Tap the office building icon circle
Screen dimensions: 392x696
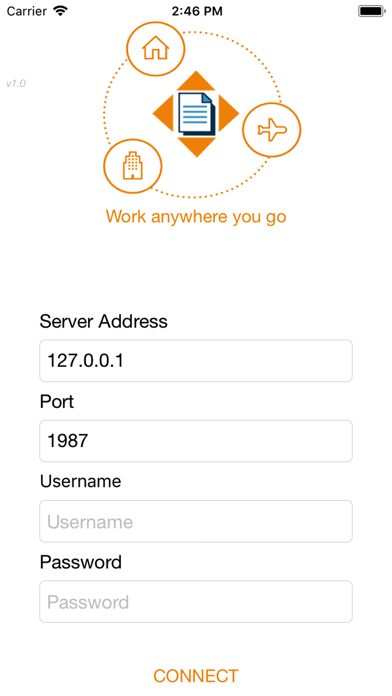click(x=133, y=166)
